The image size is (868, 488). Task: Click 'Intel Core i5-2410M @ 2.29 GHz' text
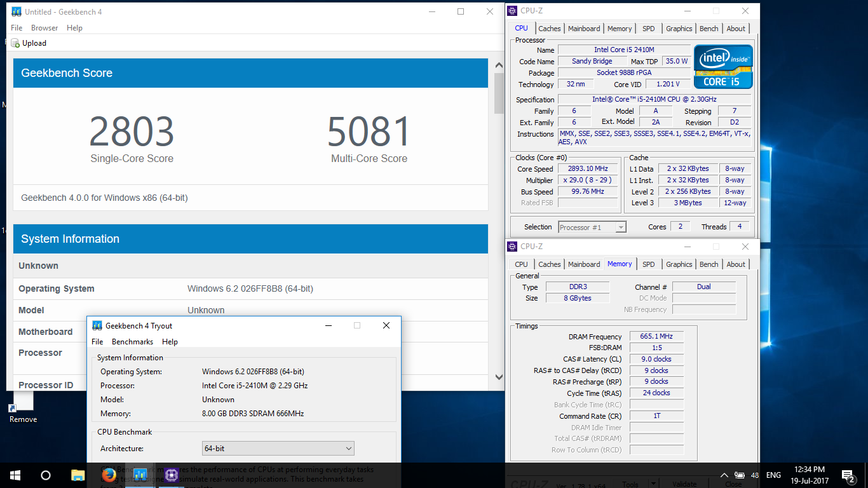click(255, 386)
